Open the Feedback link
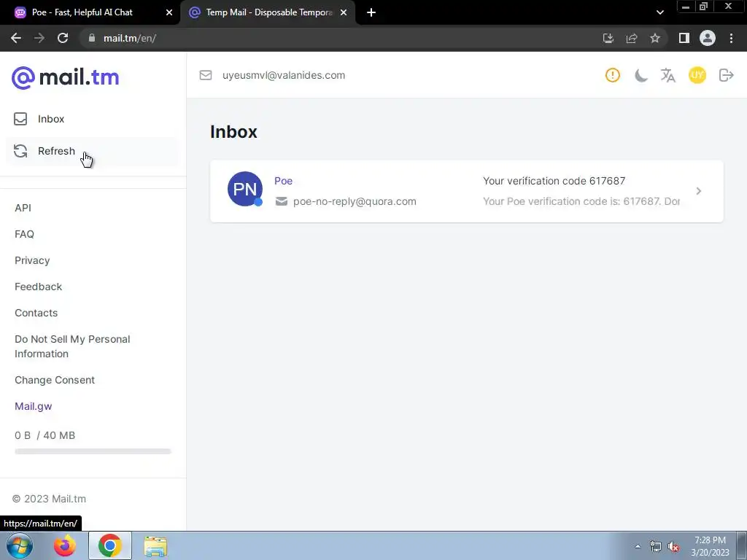 [38, 287]
